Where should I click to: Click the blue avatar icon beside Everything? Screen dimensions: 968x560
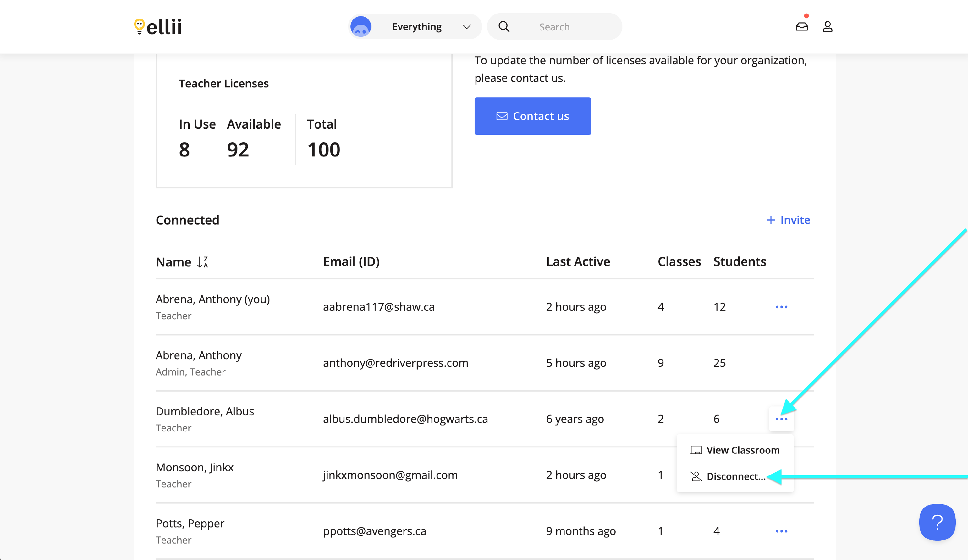point(361,26)
